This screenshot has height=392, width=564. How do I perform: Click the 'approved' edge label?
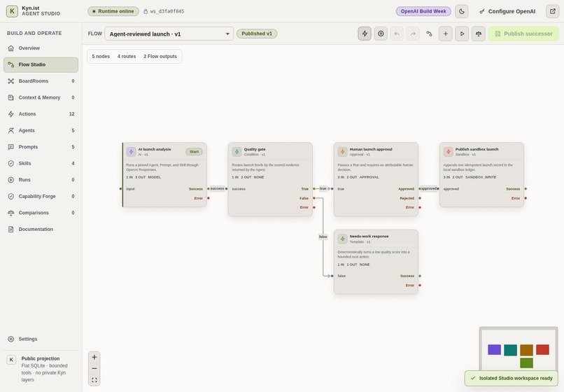429,188
